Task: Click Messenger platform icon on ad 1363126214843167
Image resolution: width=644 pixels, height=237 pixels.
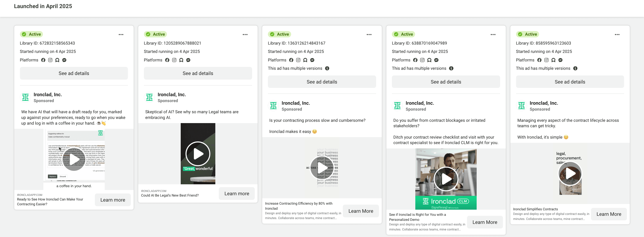Action: click(x=312, y=60)
